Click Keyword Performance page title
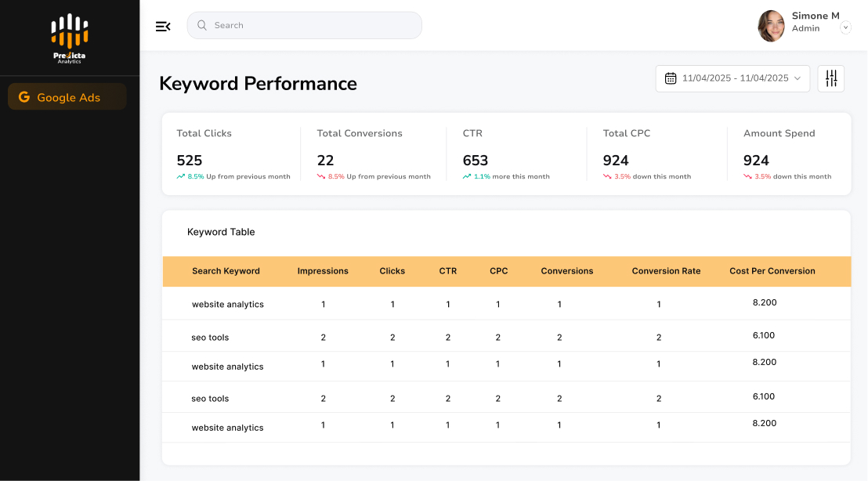 click(x=258, y=84)
